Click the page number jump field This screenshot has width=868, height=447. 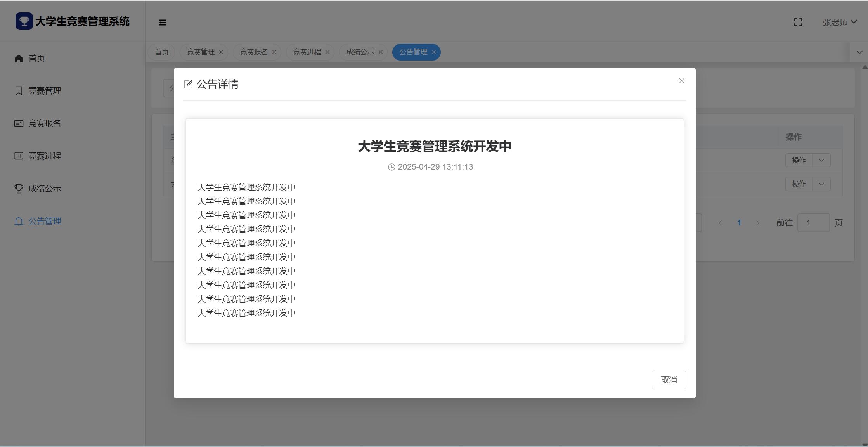(x=813, y=223)
